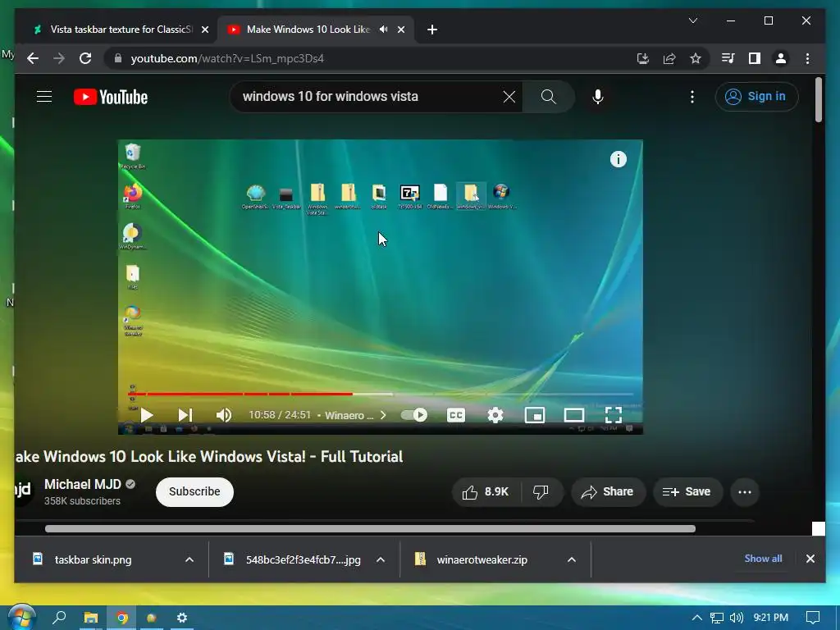
Task: Open system volume control in tray
Action: tap(737, 618)
